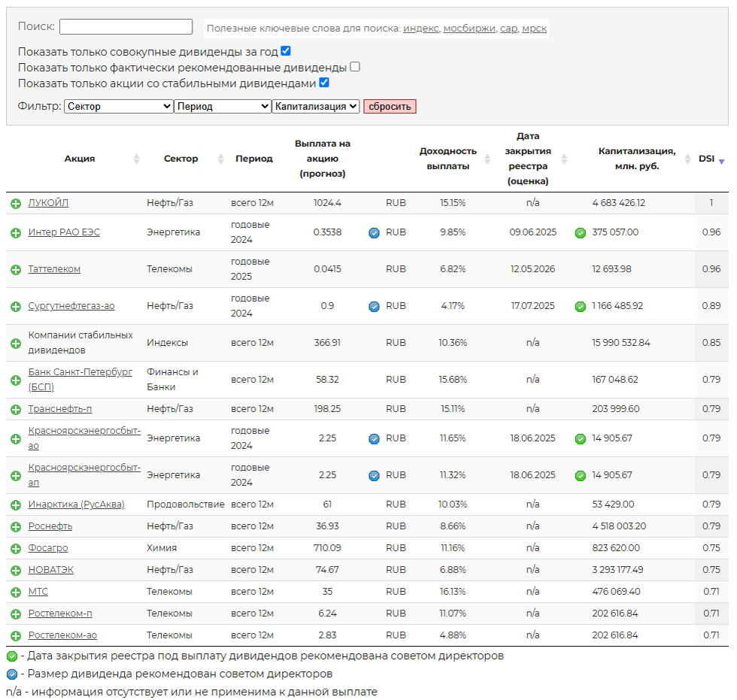Open the Сургутнефтегаз-ао link
Screen dimensions: 737x700
pos(71,306)
